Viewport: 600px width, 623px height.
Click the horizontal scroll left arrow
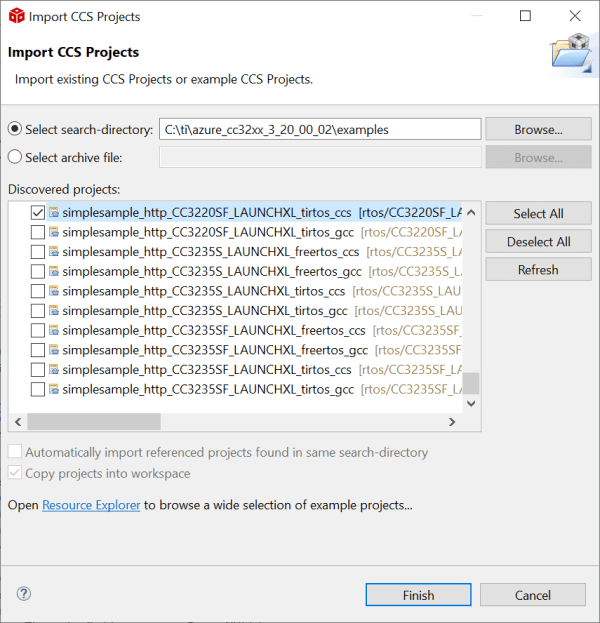coord(18,422)
